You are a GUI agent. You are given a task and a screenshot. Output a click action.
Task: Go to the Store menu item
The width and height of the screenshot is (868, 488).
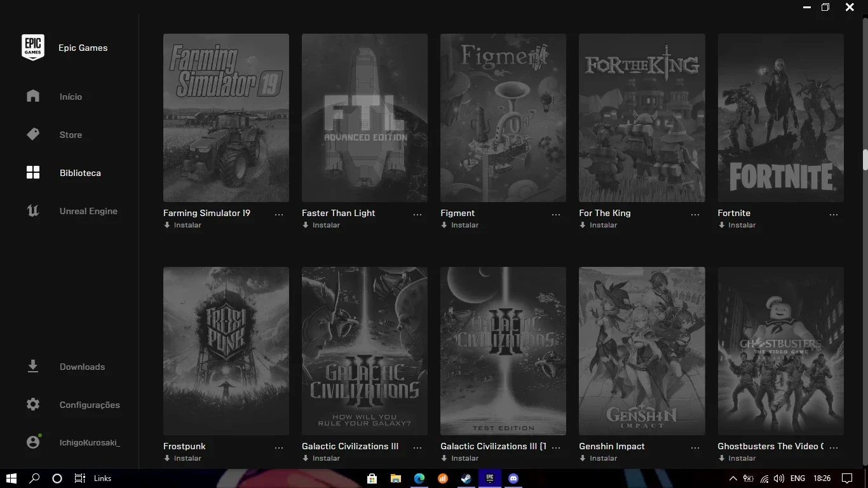[71, 135]
